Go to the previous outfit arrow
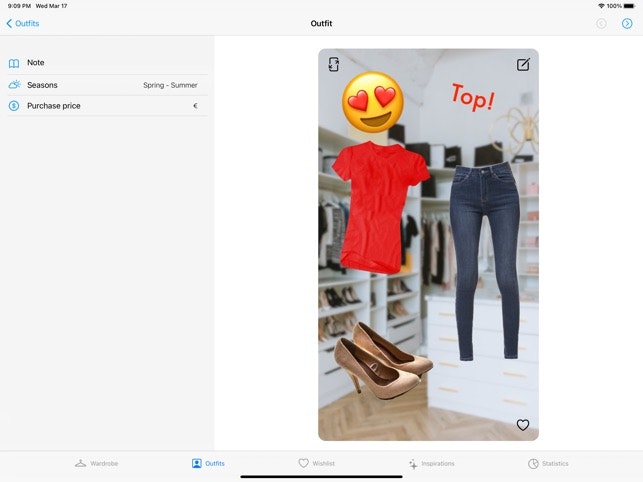Image resolution: width=643 pixels, height=482 pixels. point(601,23)
